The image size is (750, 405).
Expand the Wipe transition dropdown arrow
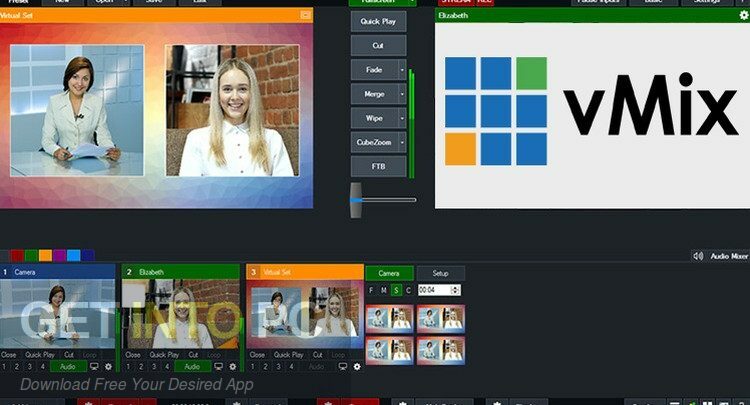[x=402, y=118]
